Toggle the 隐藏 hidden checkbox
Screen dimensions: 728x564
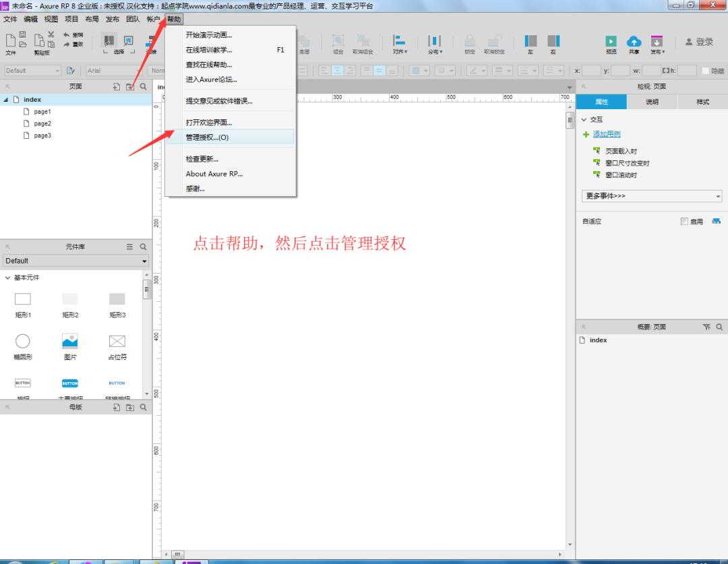[706, 70]
